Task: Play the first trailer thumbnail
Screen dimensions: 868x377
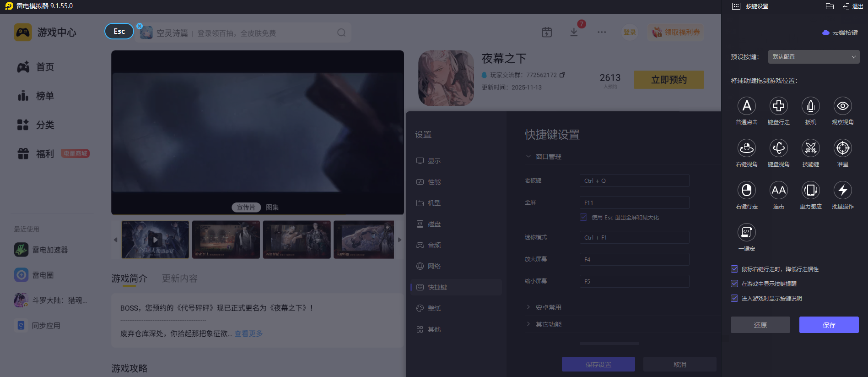Action: [x=155, y=240]
